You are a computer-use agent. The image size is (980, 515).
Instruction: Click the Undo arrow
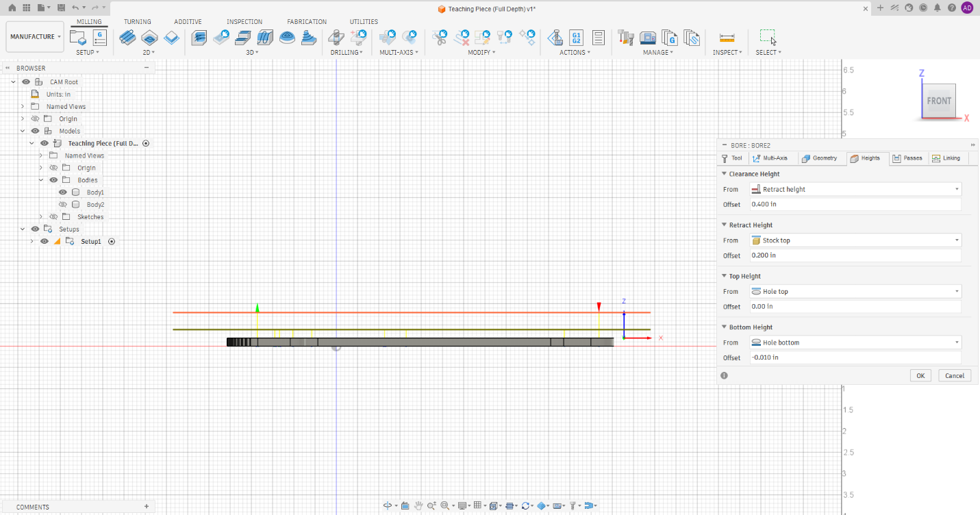coord(76,8)
